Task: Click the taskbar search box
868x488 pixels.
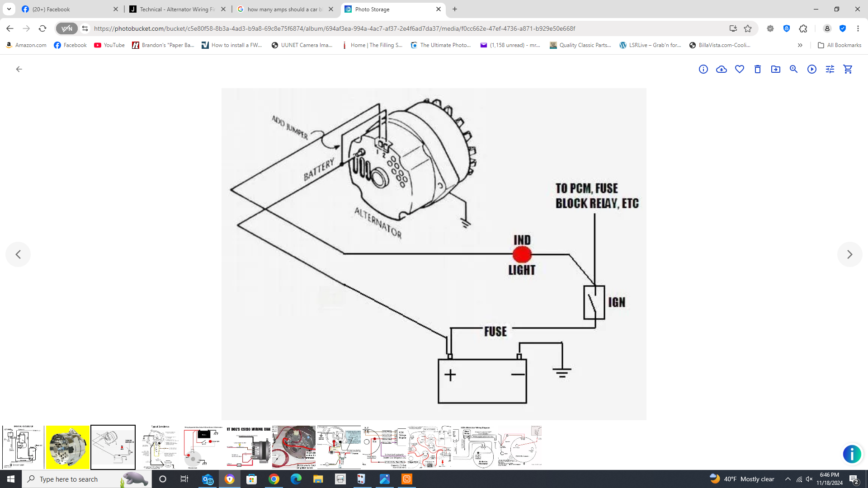Action: 86,479
